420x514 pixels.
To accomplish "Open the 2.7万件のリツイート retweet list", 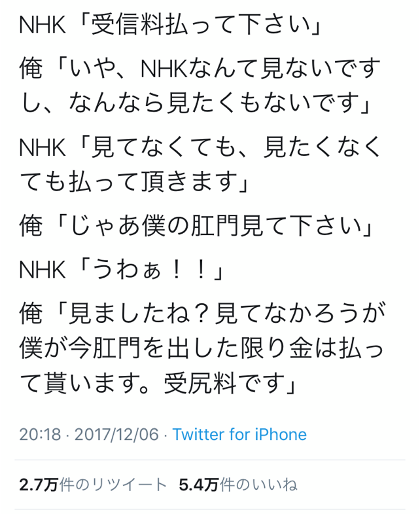I will tap(94, 485).
